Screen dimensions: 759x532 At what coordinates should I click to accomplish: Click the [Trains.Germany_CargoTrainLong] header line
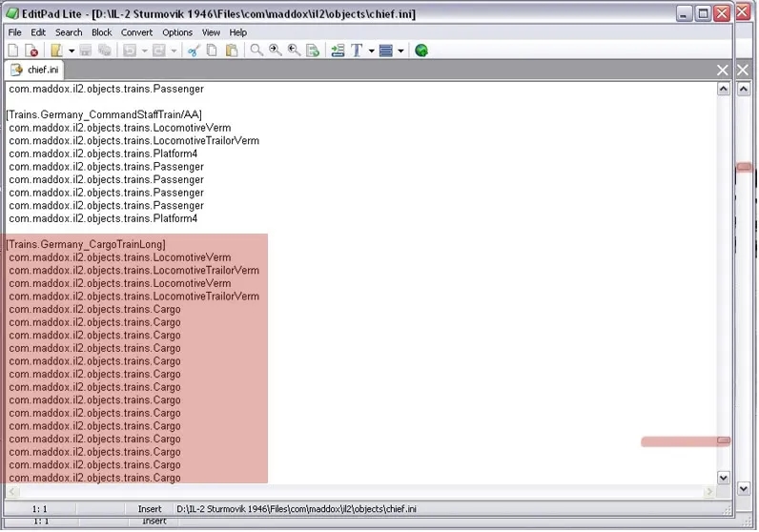point(86,244)
